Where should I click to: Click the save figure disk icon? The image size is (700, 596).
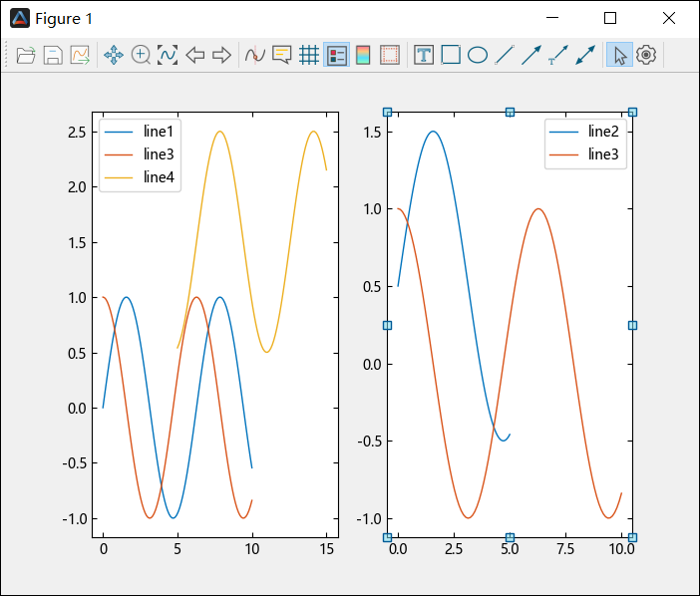pos(53,55)
